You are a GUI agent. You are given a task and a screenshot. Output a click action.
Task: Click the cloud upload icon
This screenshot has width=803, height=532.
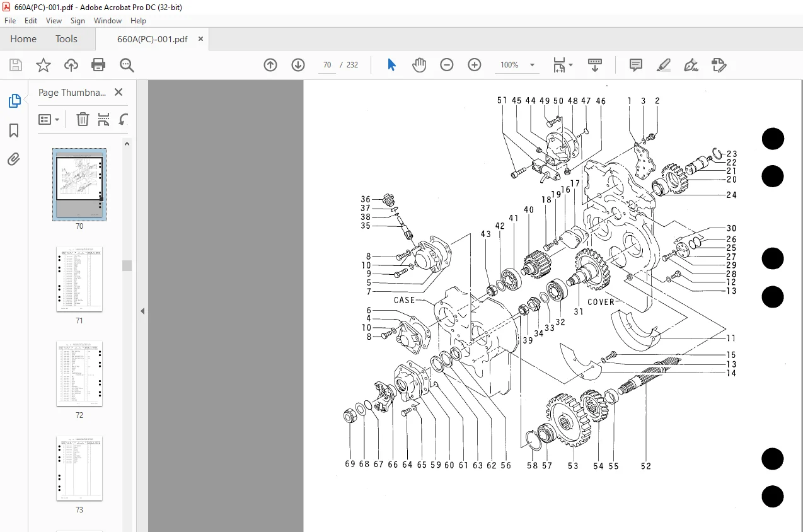pos(71,65)
